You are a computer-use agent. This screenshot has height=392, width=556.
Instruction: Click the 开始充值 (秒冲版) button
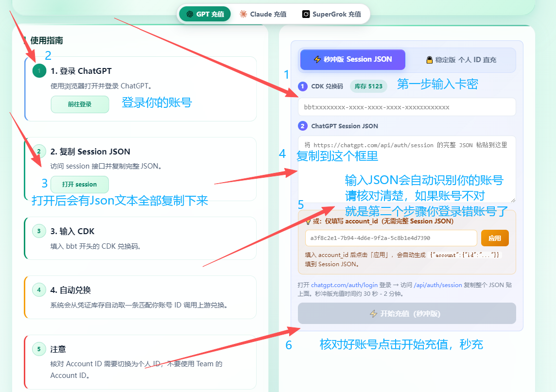(x=407, y=313)
